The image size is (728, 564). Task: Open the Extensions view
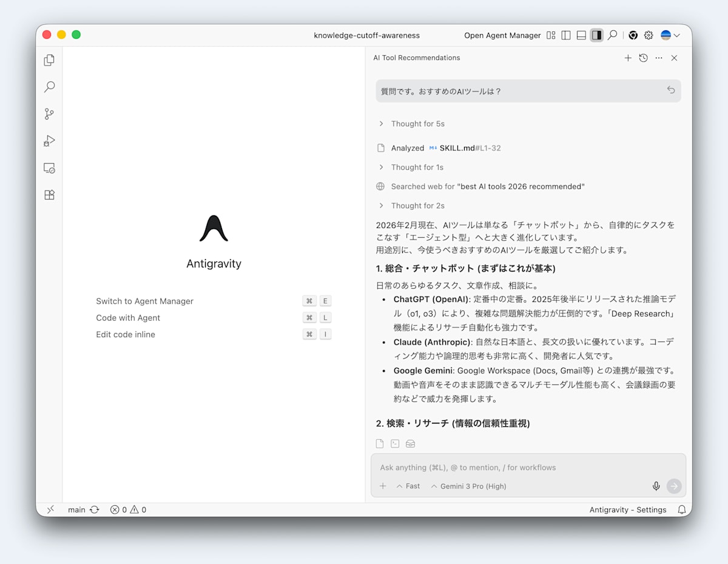coord(49,195)
